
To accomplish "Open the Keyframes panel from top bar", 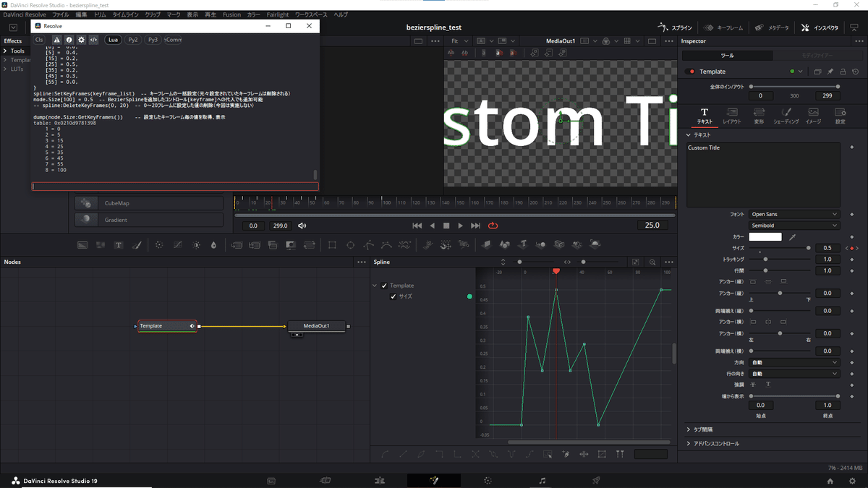I will (x=723, y=27).
